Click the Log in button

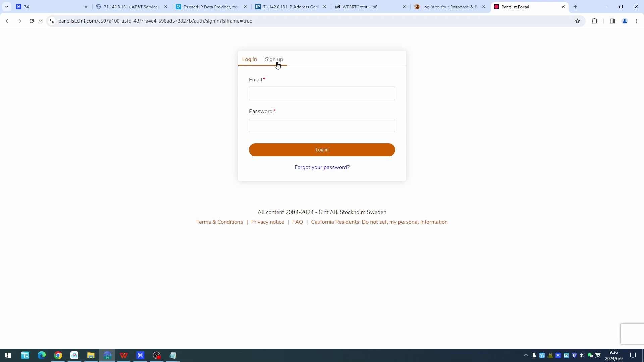pos(322,149)
